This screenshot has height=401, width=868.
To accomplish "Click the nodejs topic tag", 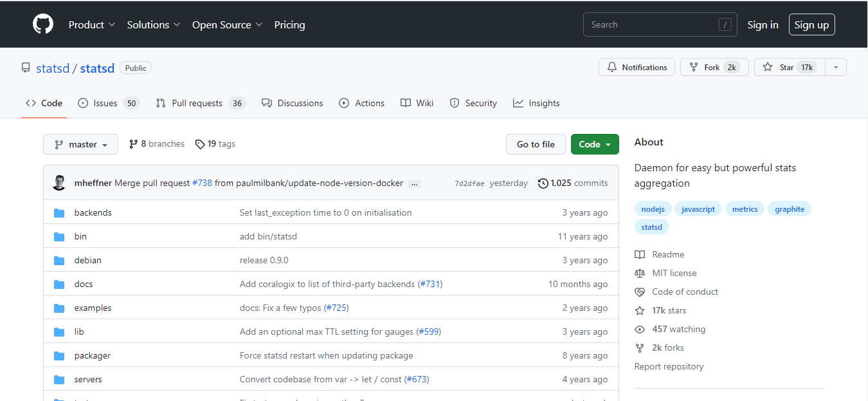I will (653, 209).
